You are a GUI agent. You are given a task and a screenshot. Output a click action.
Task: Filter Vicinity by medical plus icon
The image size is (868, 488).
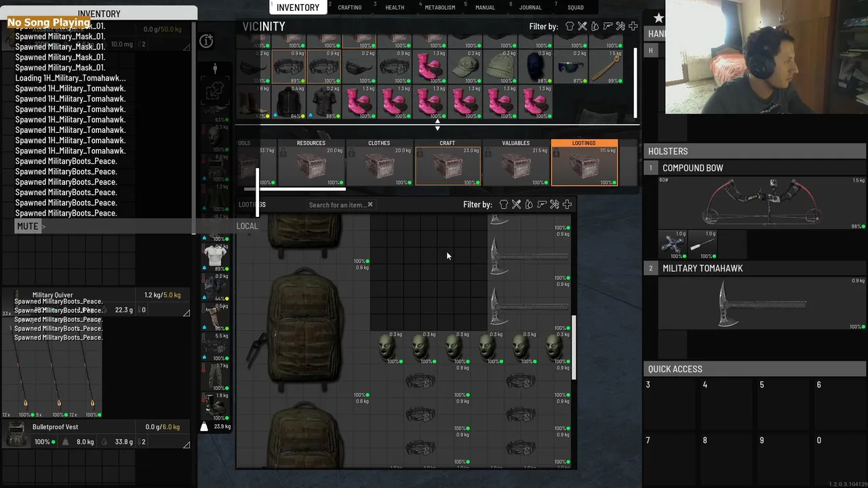(633, 26)
